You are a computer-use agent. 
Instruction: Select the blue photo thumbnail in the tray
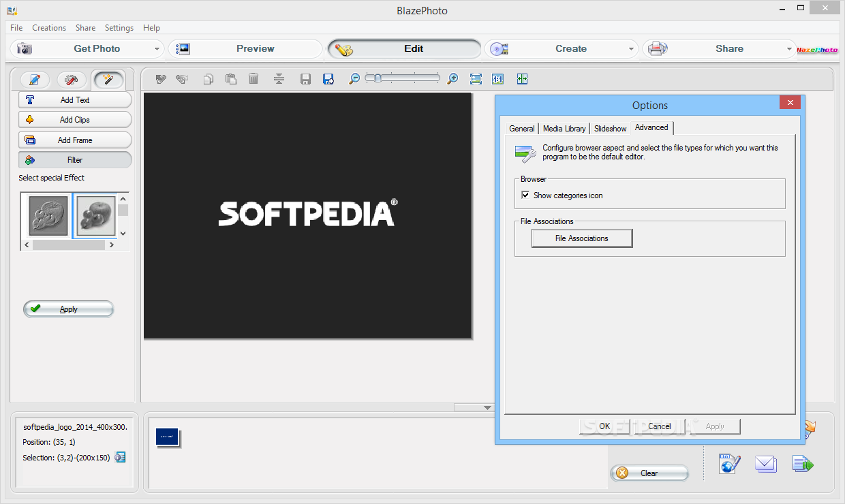pyautogui.click(x=167, y=437)
